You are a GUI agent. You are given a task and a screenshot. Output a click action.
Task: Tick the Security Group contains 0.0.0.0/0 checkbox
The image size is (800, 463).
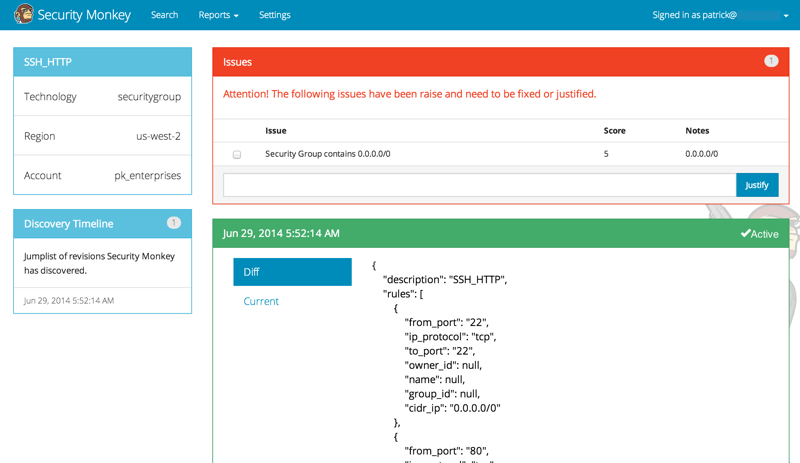click(x=237, y=154)
